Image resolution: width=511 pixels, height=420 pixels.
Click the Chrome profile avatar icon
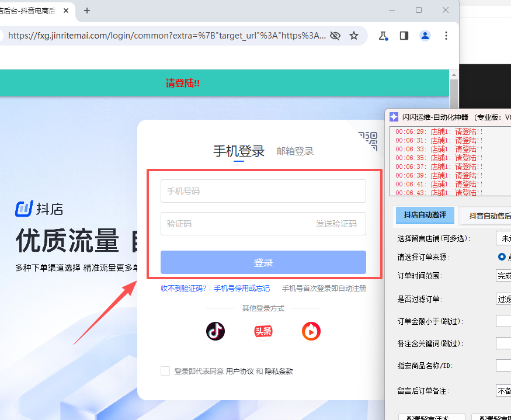coord(425,36)
